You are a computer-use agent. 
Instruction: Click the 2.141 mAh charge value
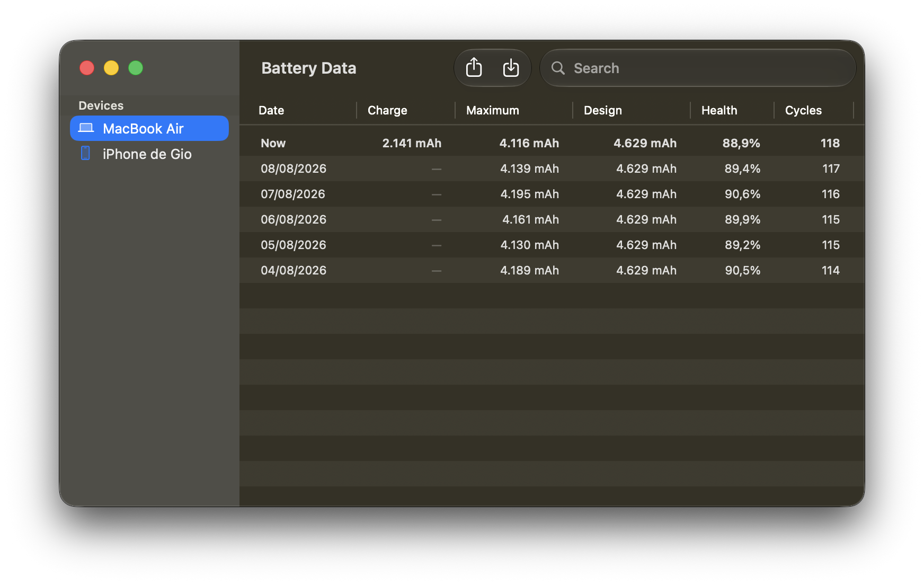(x=412, y=143)
